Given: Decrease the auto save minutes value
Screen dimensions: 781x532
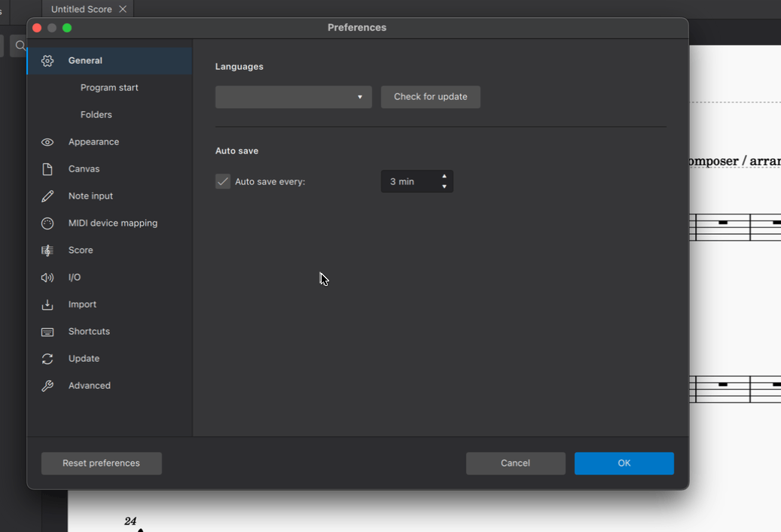Looking at the screenshot, I should (x=444, y=185).
